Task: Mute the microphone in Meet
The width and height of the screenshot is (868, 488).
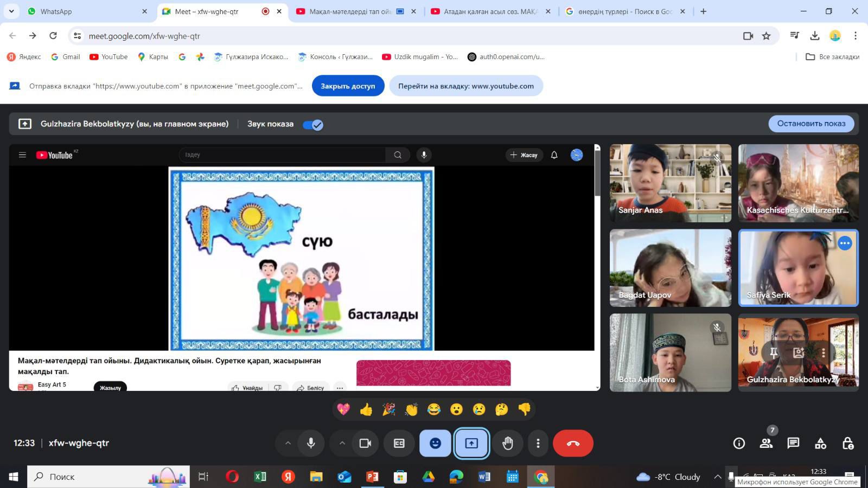Action: 311,443
